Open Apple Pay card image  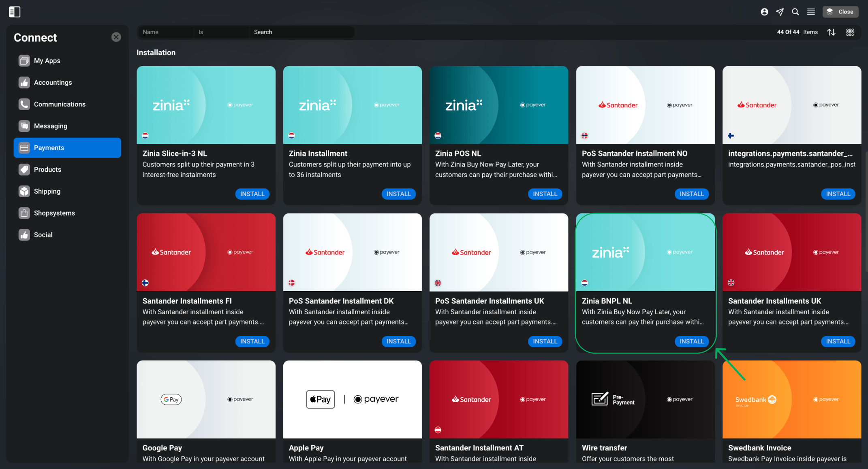point(353,399)
